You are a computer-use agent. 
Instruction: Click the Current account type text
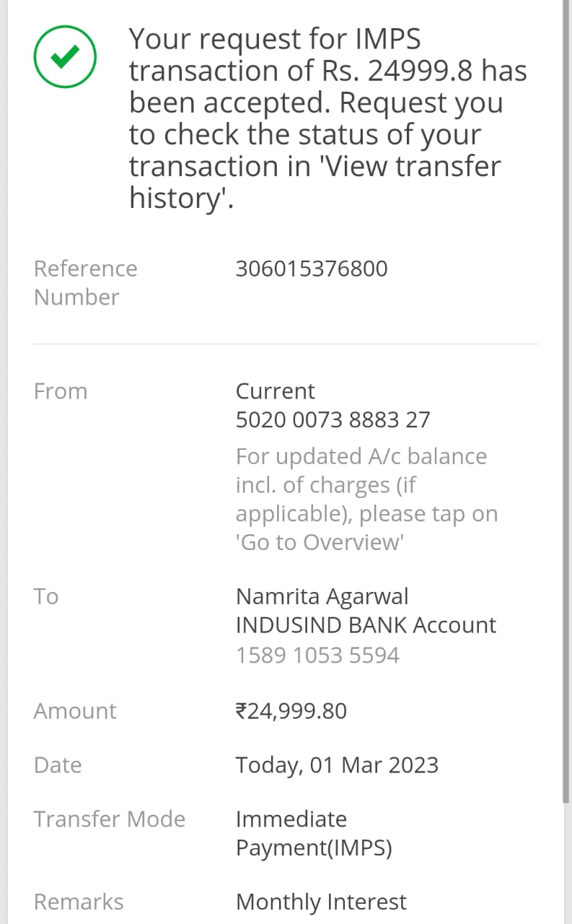click(x=275, y=391)
